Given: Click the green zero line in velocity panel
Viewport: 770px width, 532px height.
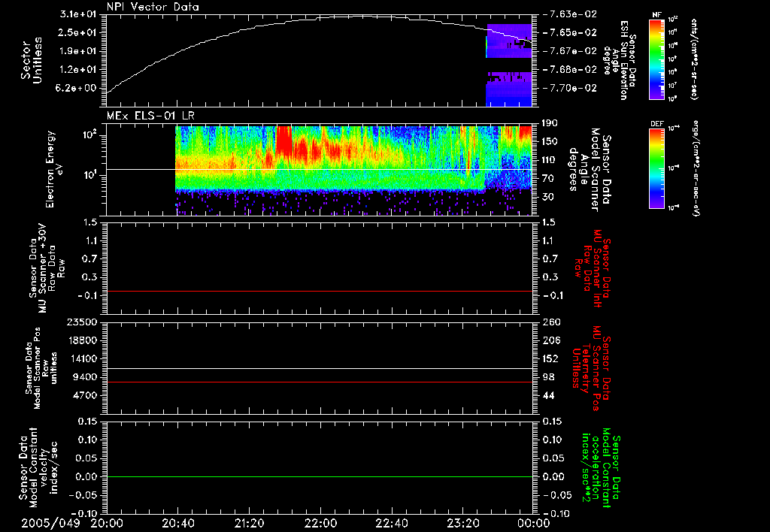Looking at the screenshot, I should point(320,476).
